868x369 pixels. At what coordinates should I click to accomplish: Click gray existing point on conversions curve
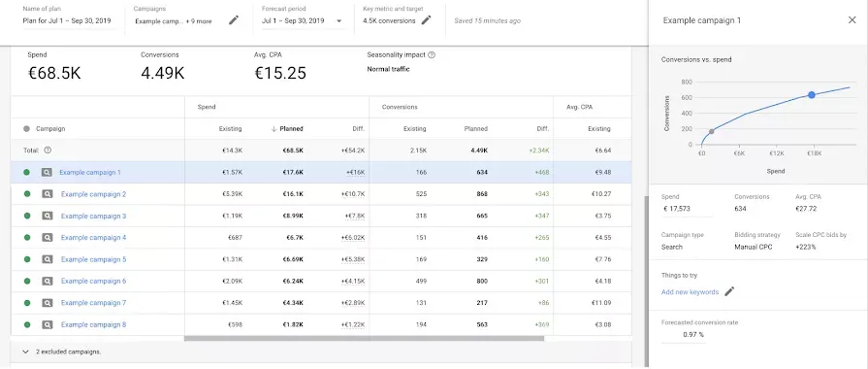coord(711,131)
